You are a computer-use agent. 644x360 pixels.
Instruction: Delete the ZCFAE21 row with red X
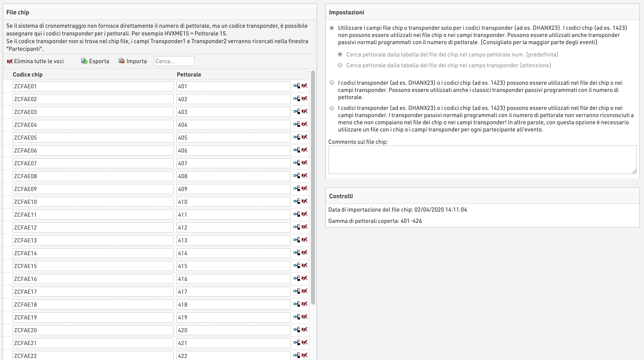(x=305, y=343)
